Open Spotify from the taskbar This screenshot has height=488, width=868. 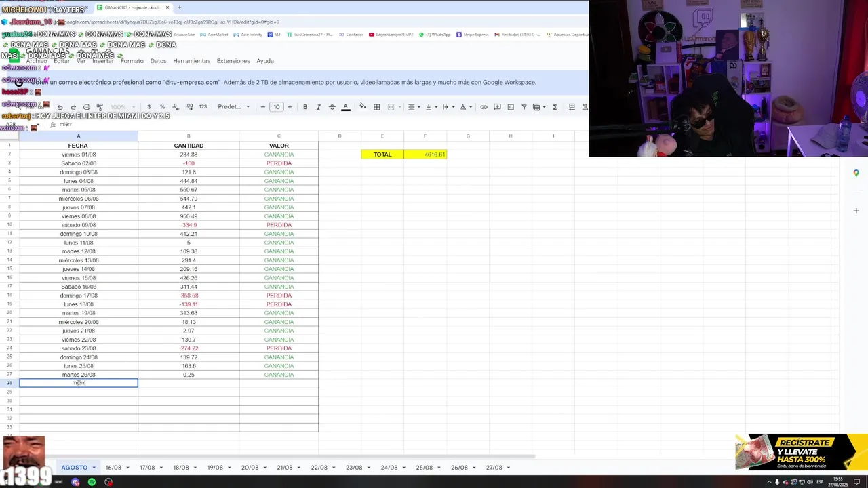[92, 482]
